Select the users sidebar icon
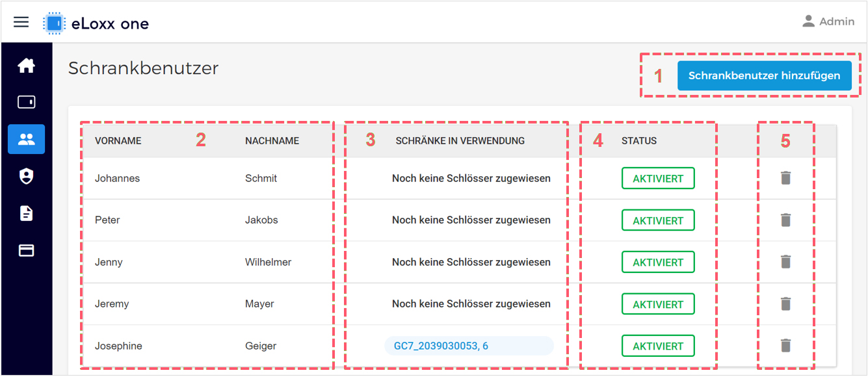 pos(26,139)
